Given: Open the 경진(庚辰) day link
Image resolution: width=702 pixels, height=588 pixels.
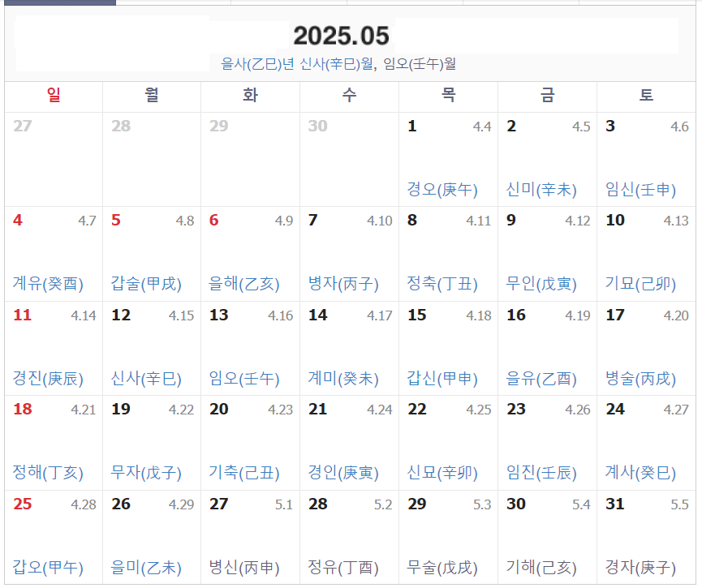Looking at the screenshot, I should click(x=48, y=379).
